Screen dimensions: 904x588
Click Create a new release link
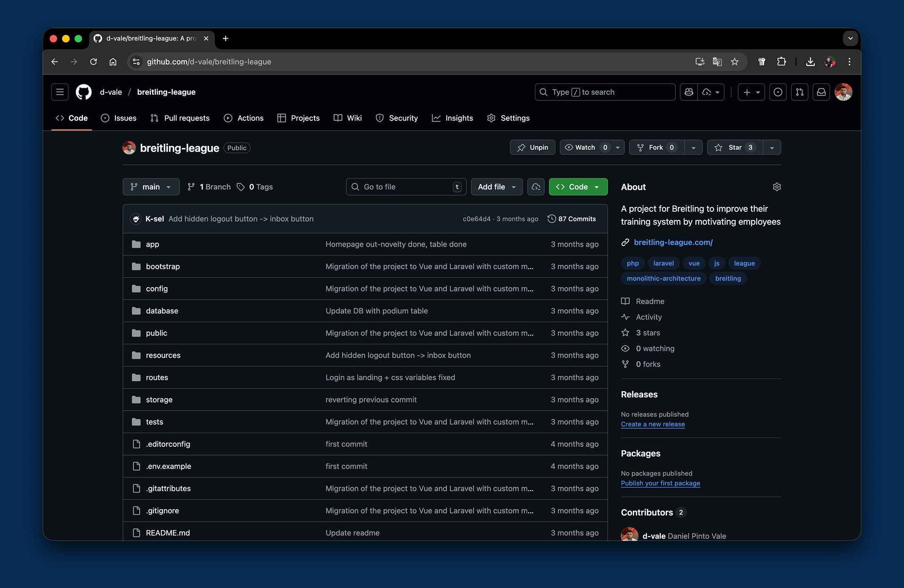tap(653, 424)
